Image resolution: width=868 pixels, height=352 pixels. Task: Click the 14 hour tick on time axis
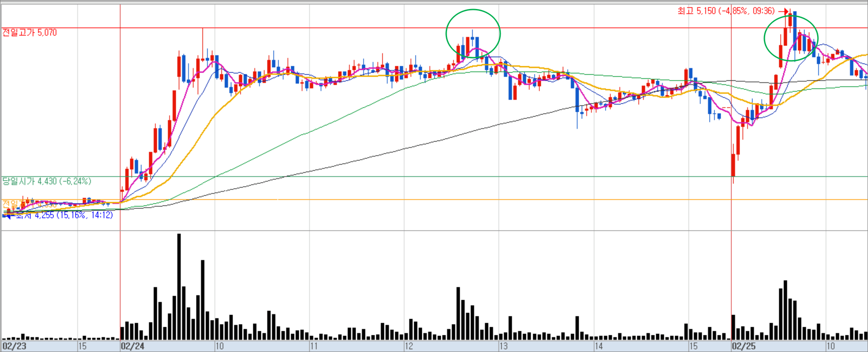click(598, 346)
